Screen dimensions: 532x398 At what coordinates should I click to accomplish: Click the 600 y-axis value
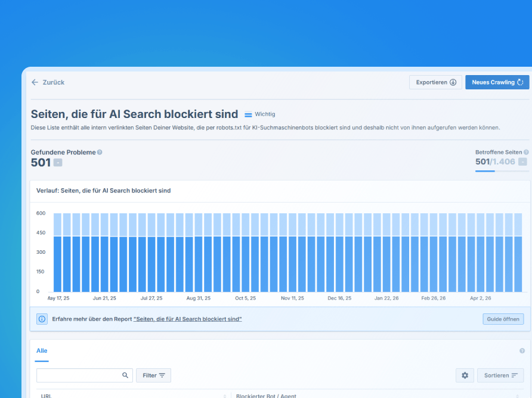point(41,213)
